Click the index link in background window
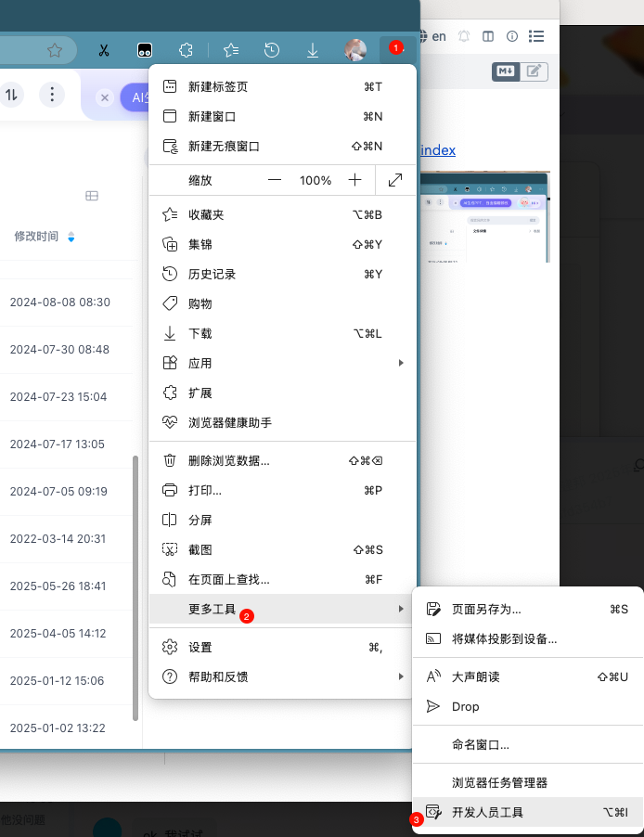Viewport: 644px width, 837px height. tap(438, 150)
